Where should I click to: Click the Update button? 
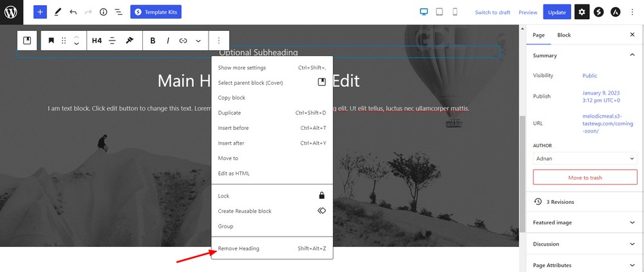click(556, 12)
